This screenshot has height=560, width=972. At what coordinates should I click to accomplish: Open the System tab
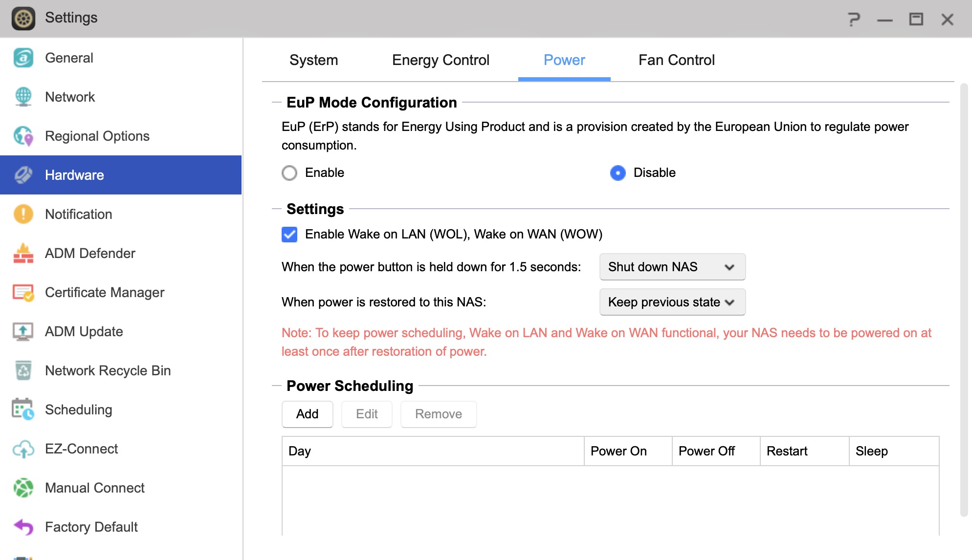coord(314,60)
